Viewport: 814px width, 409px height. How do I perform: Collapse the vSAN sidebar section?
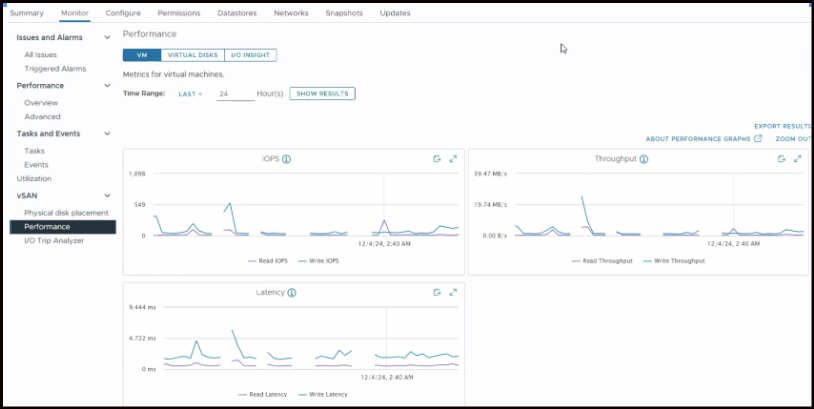tap(107, 196)
